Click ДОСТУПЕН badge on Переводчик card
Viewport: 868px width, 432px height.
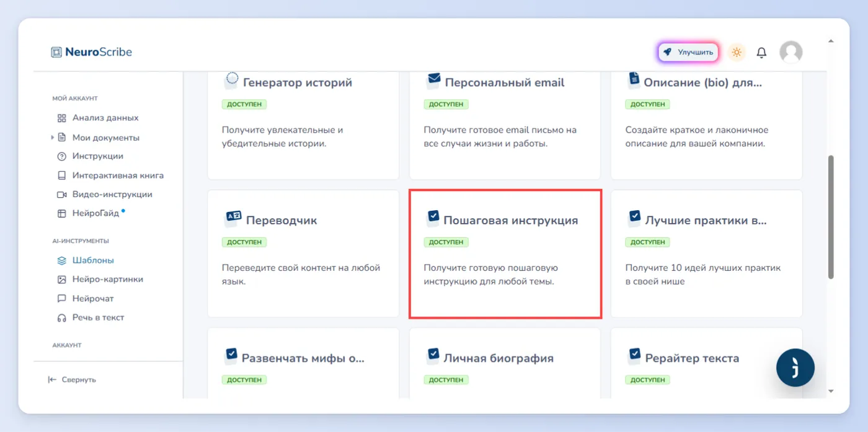point(244,242)
